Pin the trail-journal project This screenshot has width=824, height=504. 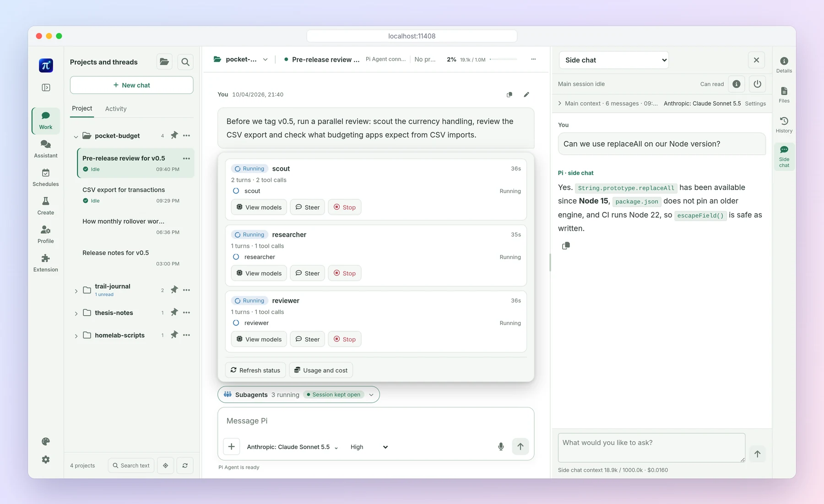[174, 290]
